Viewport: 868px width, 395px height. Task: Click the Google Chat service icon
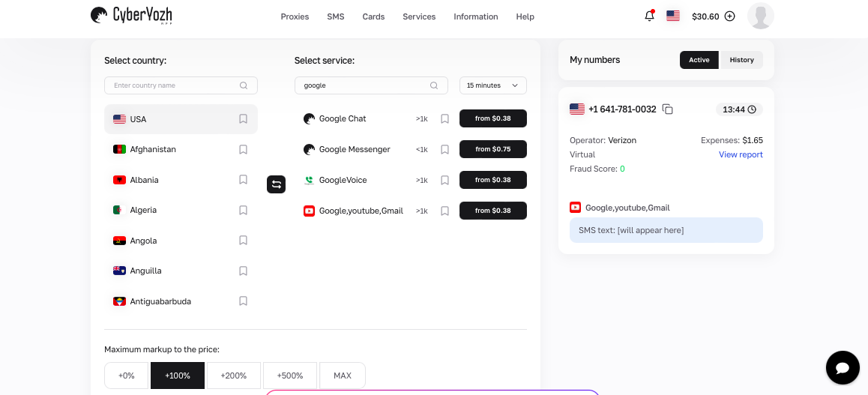point(309,118)
